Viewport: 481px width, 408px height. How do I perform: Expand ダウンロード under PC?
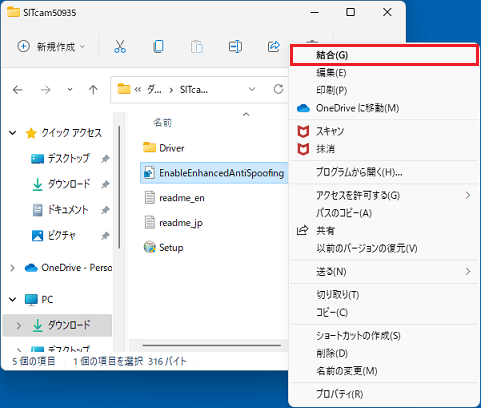[x=19, y=325]
